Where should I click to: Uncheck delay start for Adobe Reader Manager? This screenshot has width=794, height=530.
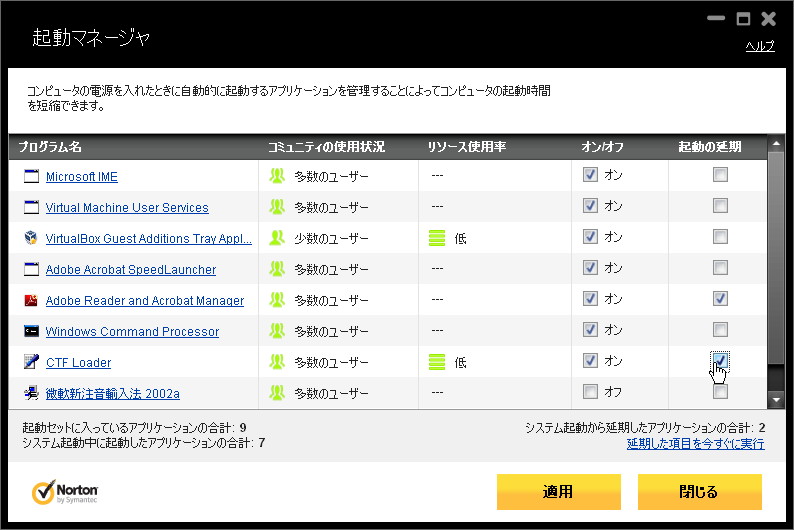tap(720, 299)
